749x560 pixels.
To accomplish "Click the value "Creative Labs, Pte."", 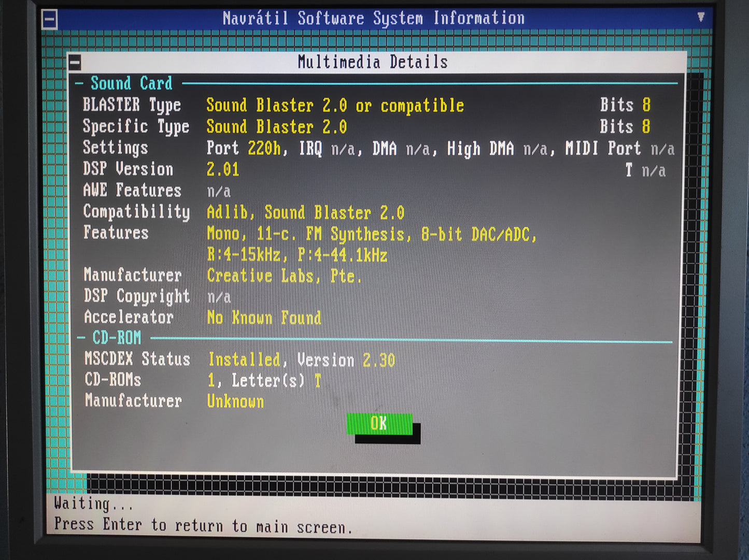I will coord(285,276).
